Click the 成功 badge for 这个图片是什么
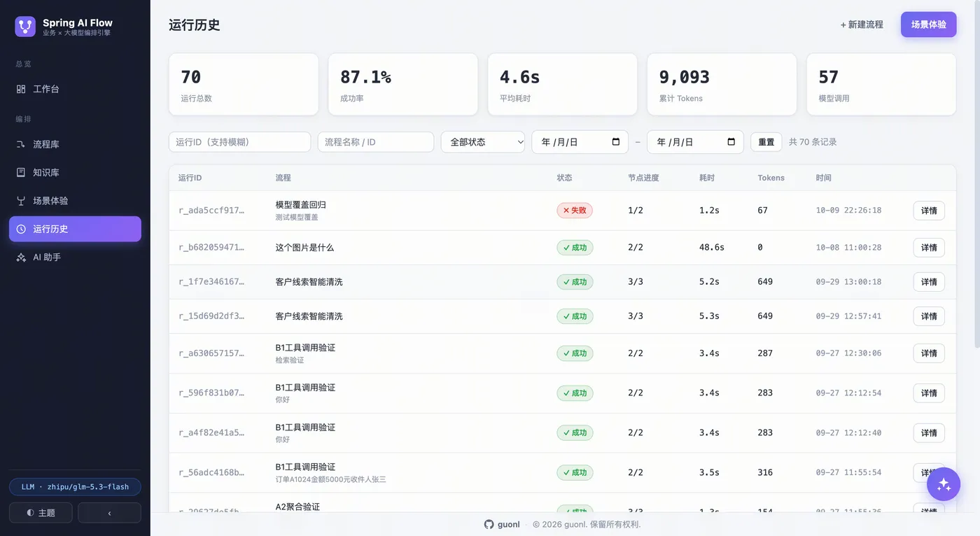The width and height of the screenshot is (980, 536). (575, 248)
